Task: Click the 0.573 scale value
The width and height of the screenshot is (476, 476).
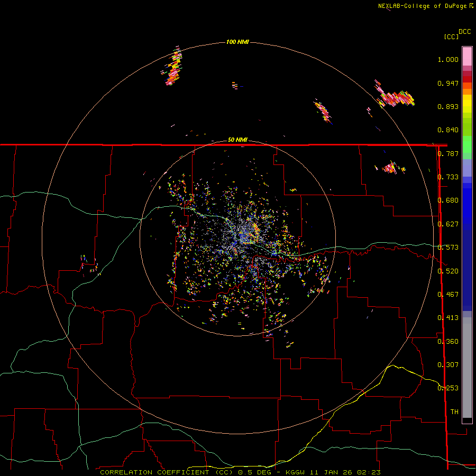Action: coord(448,248)
